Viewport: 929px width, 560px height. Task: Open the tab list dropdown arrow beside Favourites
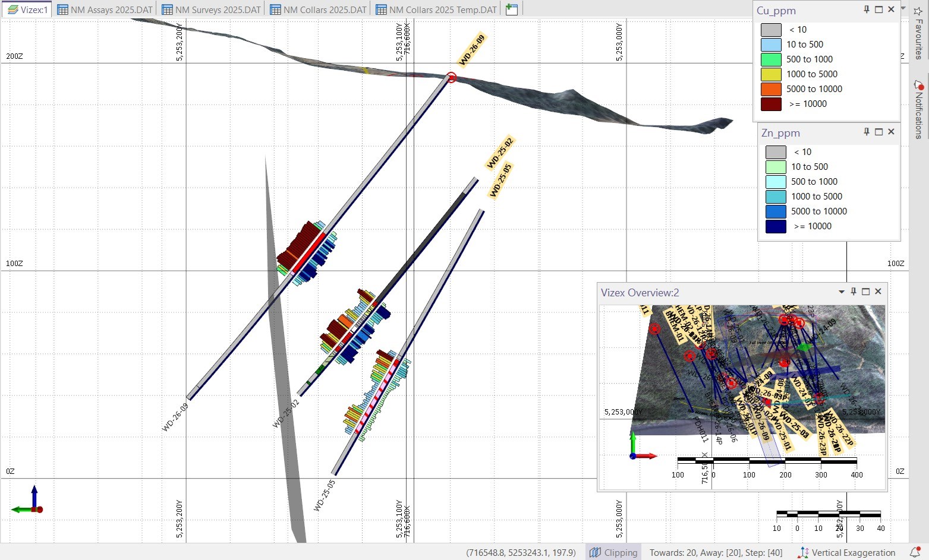point(903,9)
